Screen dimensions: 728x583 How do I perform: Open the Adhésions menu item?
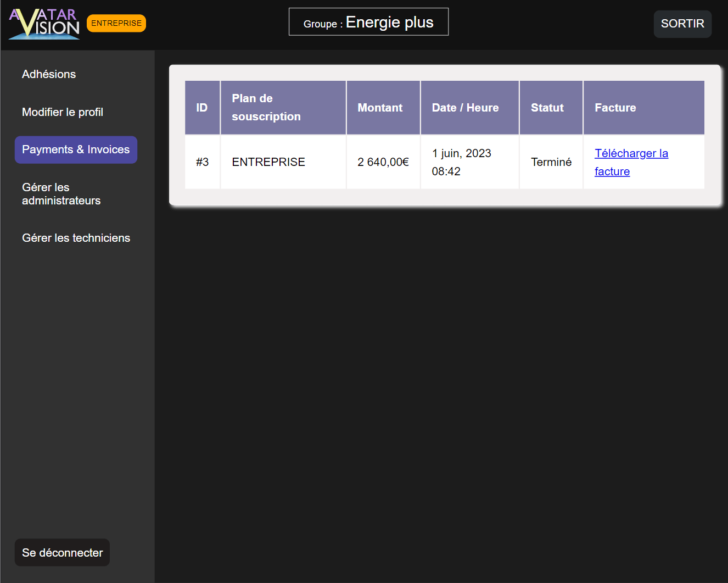click(x=49, y=74)
